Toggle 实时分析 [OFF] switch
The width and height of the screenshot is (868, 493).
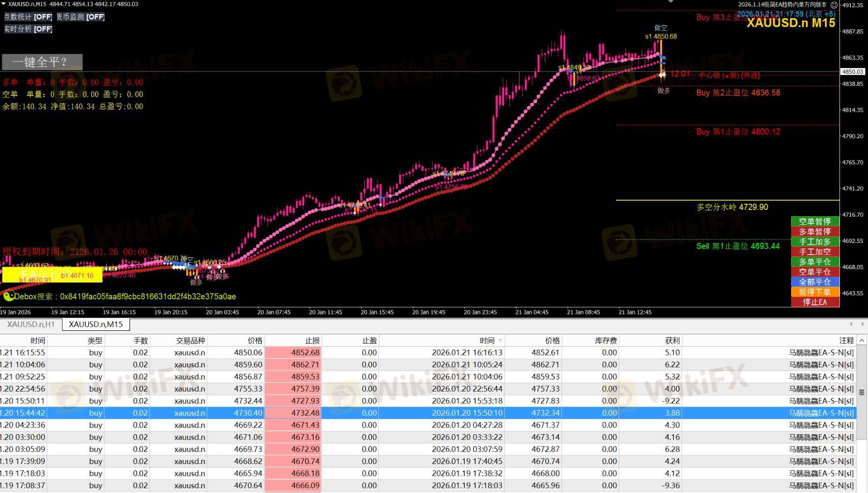(x=28, y=29)
